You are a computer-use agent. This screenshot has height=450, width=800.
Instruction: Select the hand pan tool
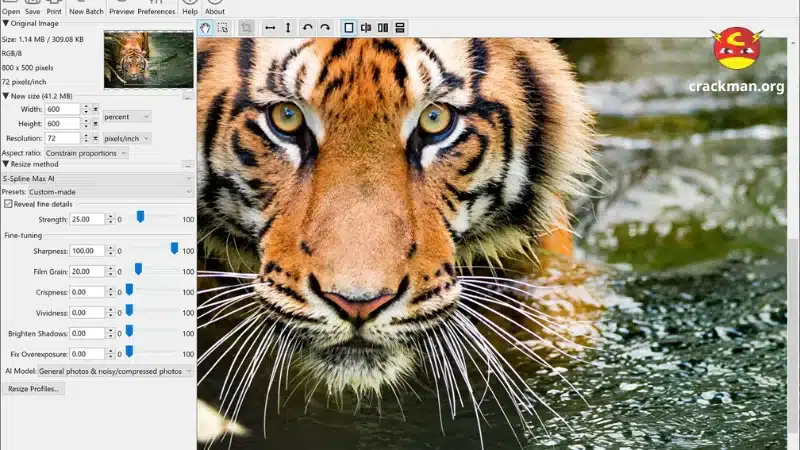pos(205,28)
